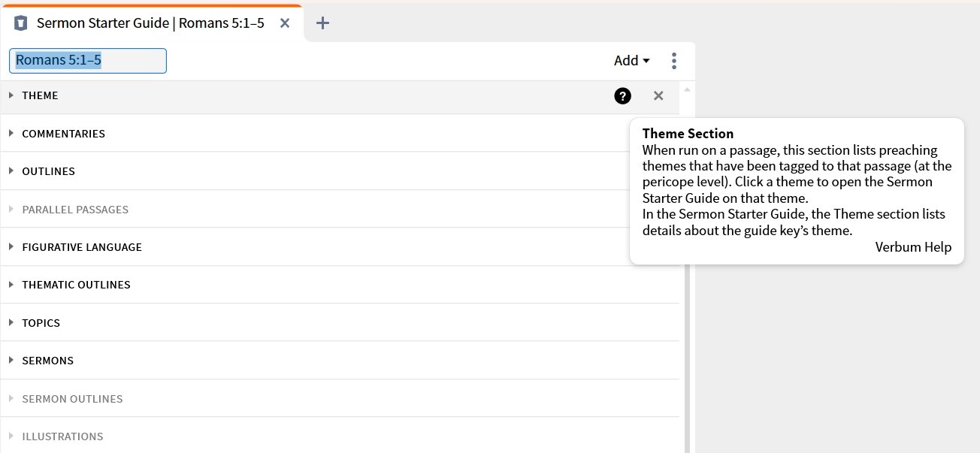
Task: Click the Theme Section tooltip title
Action: click(x=688, y=134)
